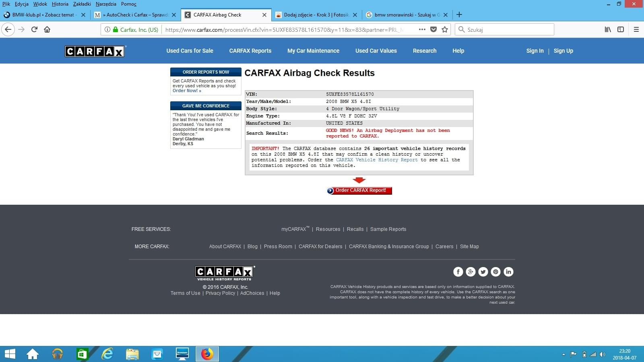The image size is (644, 362).
Task: Open Used Car Values link
Action: click(x=376, y=51)
